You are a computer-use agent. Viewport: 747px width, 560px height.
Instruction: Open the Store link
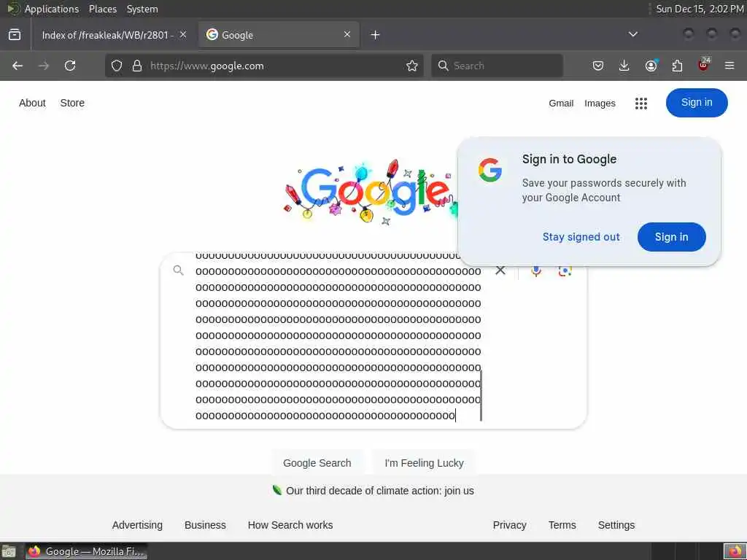[72, 103]
